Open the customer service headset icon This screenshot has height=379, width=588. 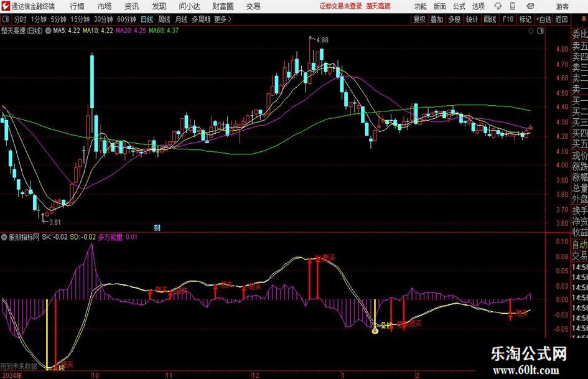[x=498, y=6]
